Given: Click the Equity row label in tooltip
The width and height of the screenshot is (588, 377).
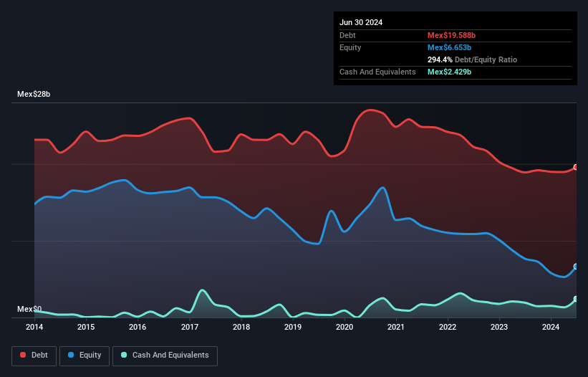Looking at the screenshot, I should click(x=350, y=47).
